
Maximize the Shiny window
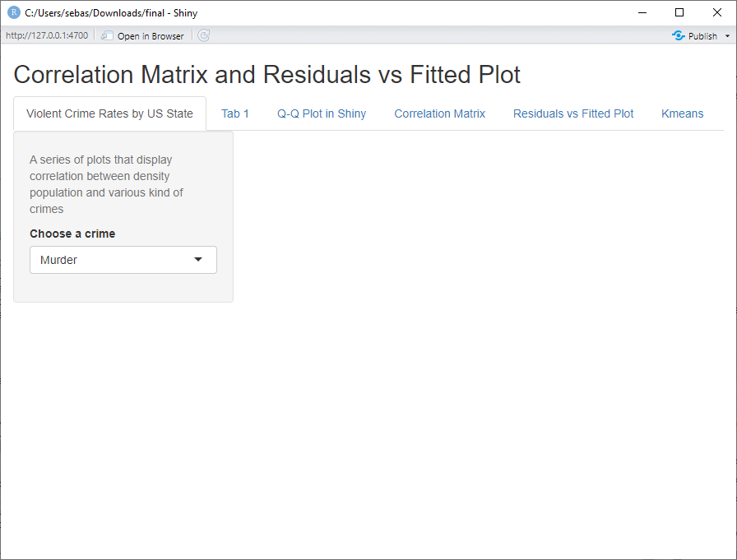pyautogui.click(x=679, y=13)
